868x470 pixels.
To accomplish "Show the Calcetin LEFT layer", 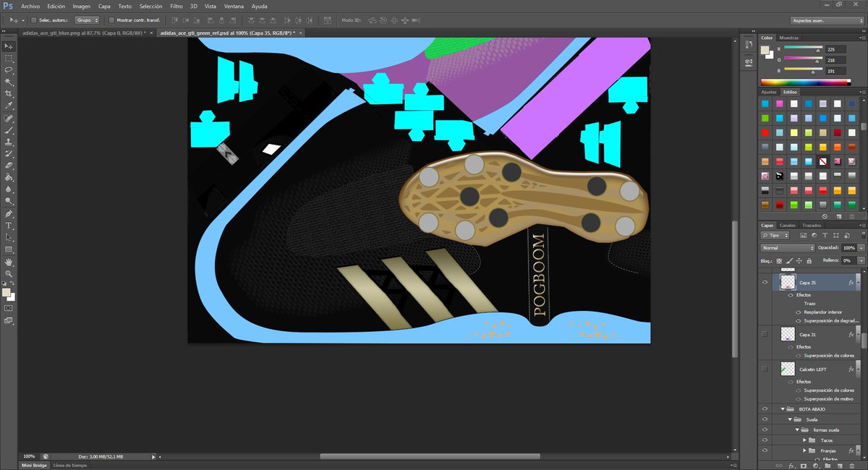I will 765,369.
